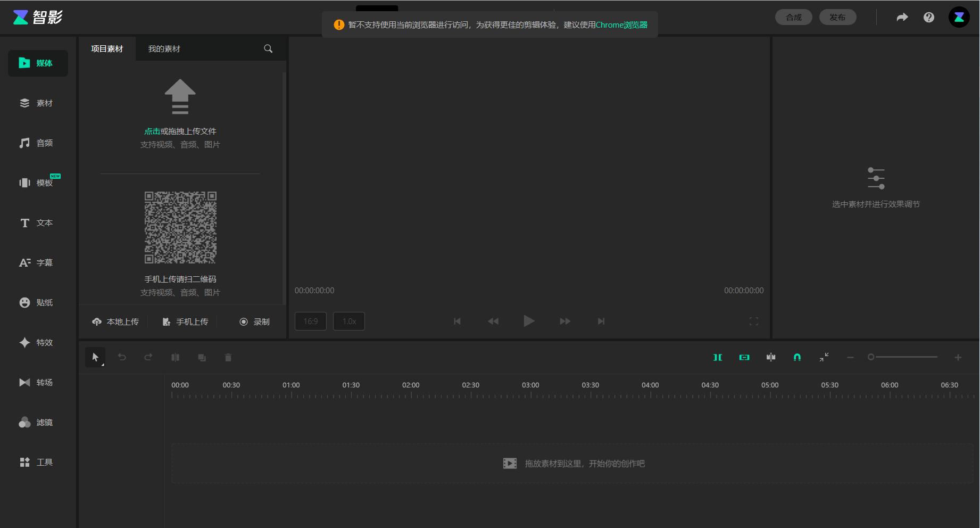This screenshot has width=980, height=528.
Task: Click the Chrome浏览器 link in notification
Action: pyautogui.click(x=621, y=25)
